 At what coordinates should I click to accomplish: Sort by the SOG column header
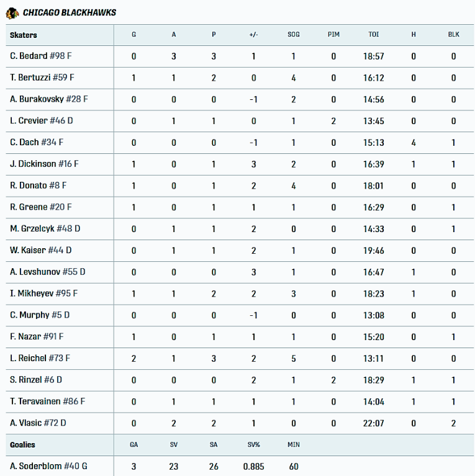click(294, 35)
